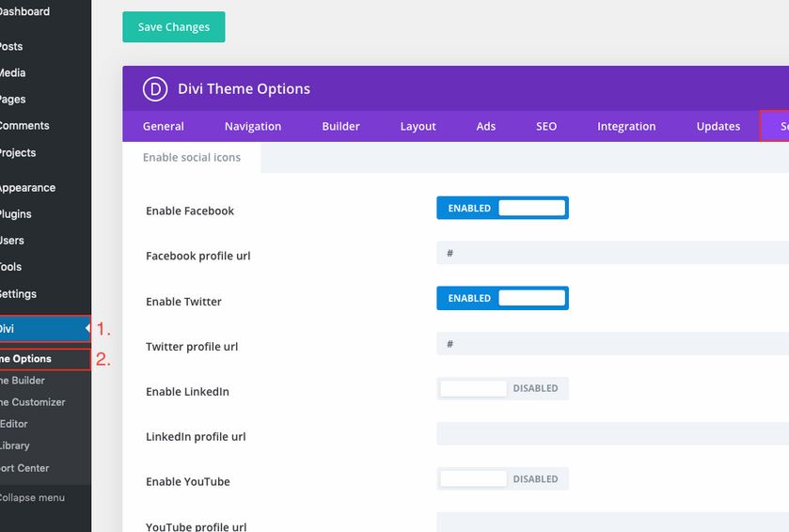The width and height of the screenshot is (789, 532).
Task: Disable the Enable Facebook toggle
Action: [502, 208]
